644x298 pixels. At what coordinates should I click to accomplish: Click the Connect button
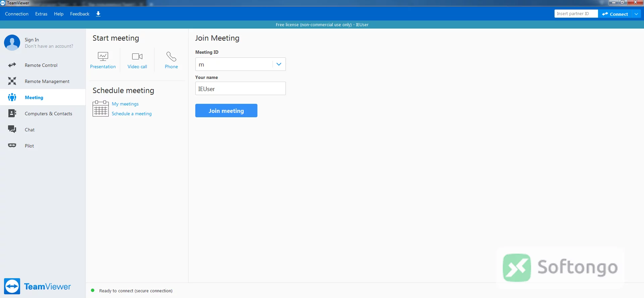615,14
